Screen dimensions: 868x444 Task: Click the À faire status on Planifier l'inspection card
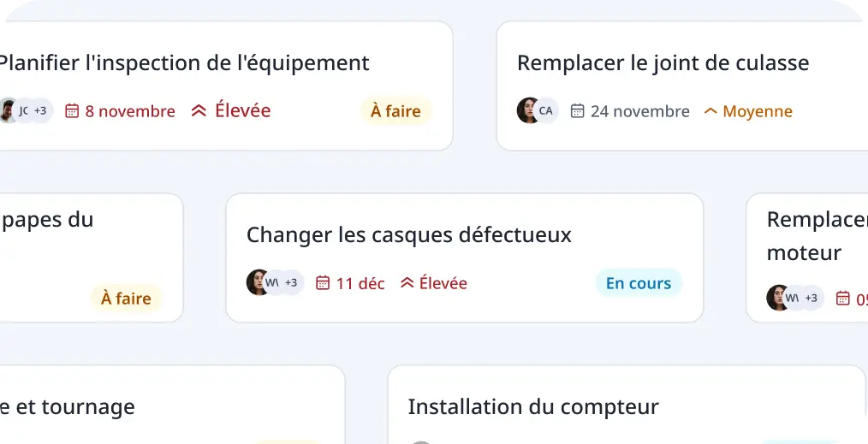[x=395, y=111]
